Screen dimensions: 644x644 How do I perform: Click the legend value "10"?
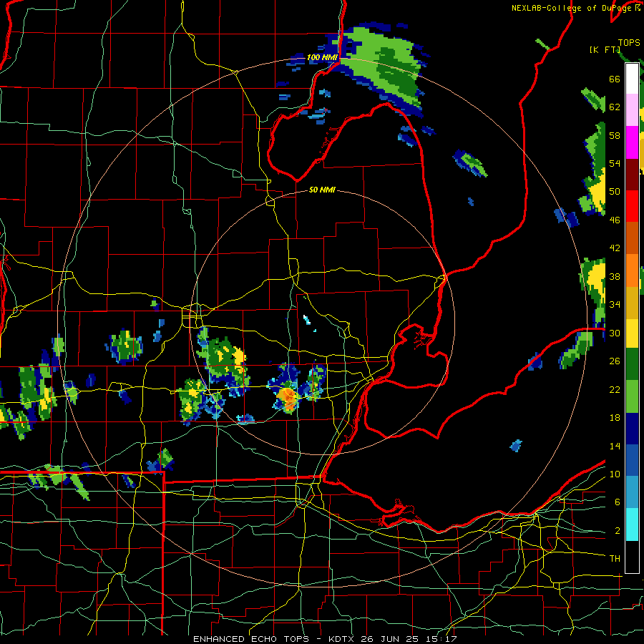click(615, 474)
